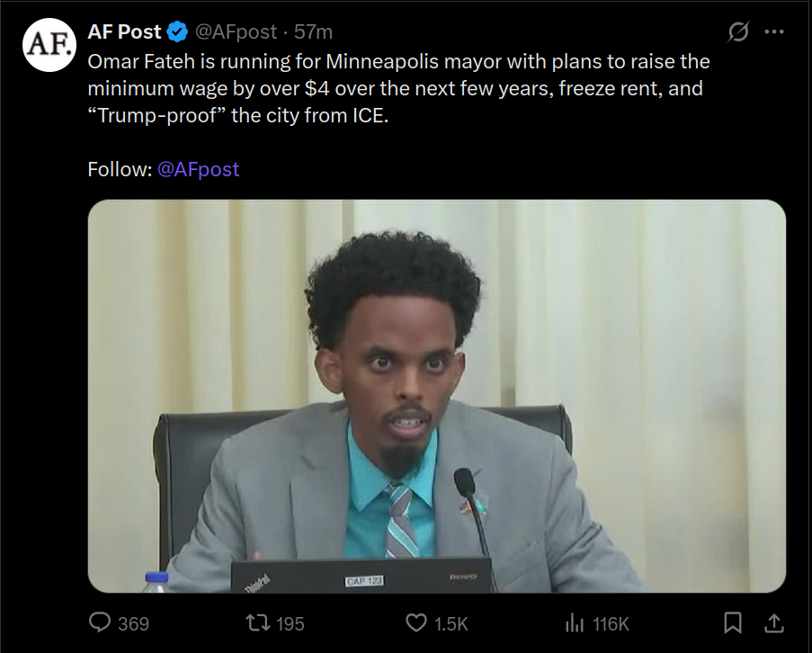Click the 1.5K likes count
The image size is (812, 653).
tap(451, 623)
